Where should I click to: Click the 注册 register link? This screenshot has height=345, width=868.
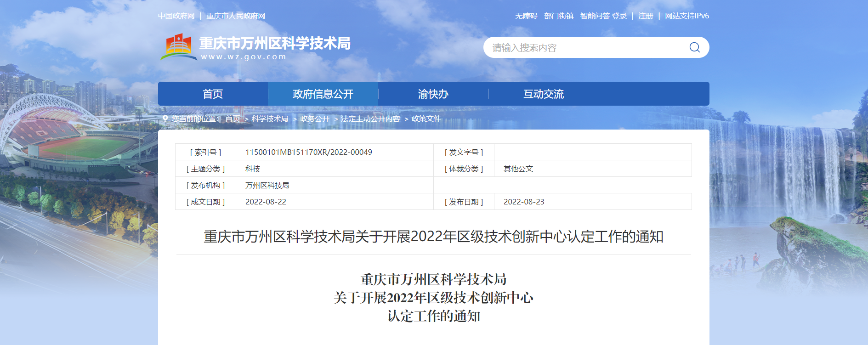(x=646, y=16)
